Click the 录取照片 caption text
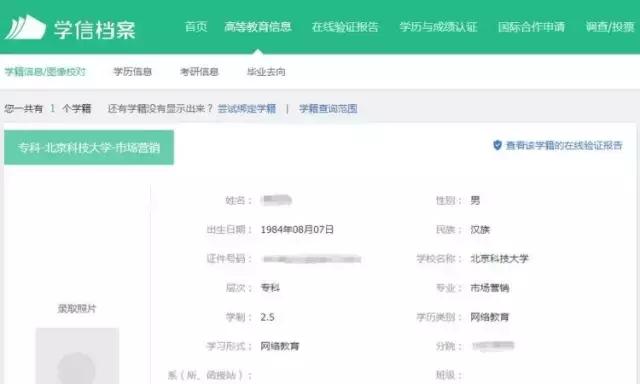Image resolution: width=640 pixels, height=384 pixels. tap(77, 309)
